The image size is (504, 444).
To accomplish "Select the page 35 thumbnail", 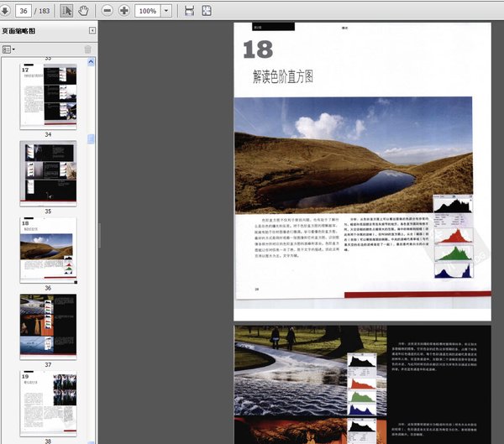I will 48,173.
